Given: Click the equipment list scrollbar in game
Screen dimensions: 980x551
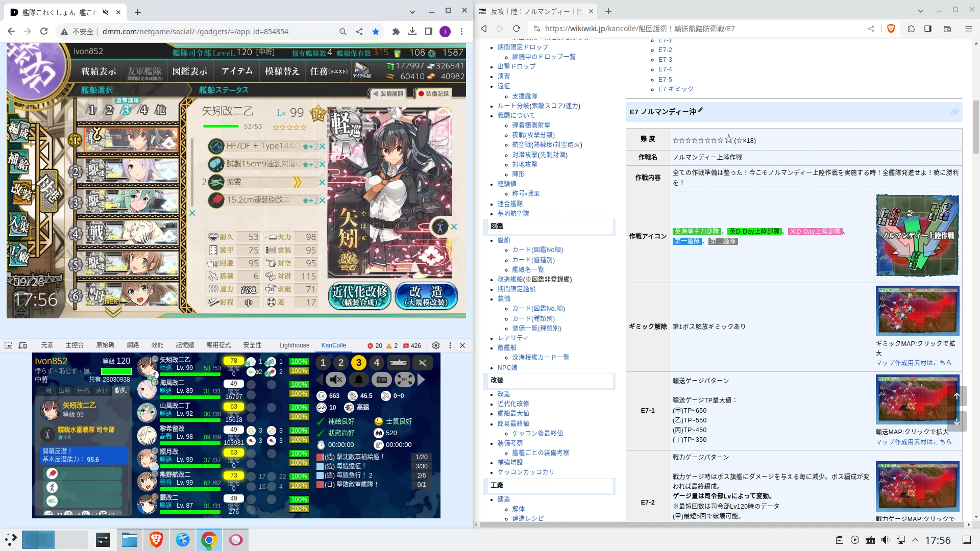Looking at the screenshot, I should tap(192, 173).
